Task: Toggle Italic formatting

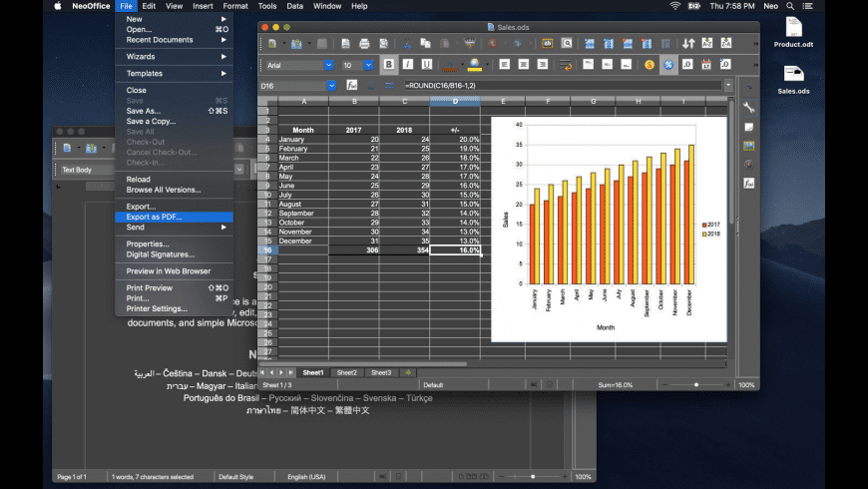Action: pos(407,65)
